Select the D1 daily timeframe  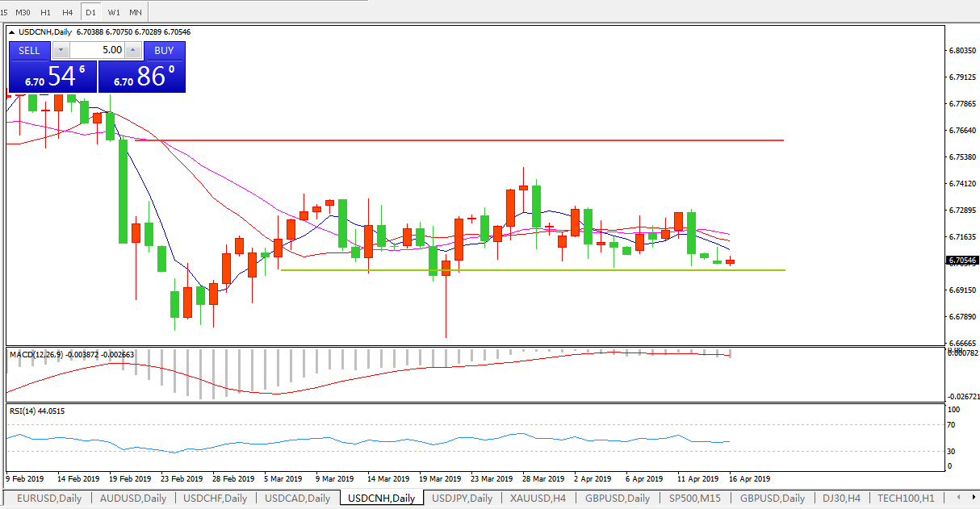click(x=90, y=12)
